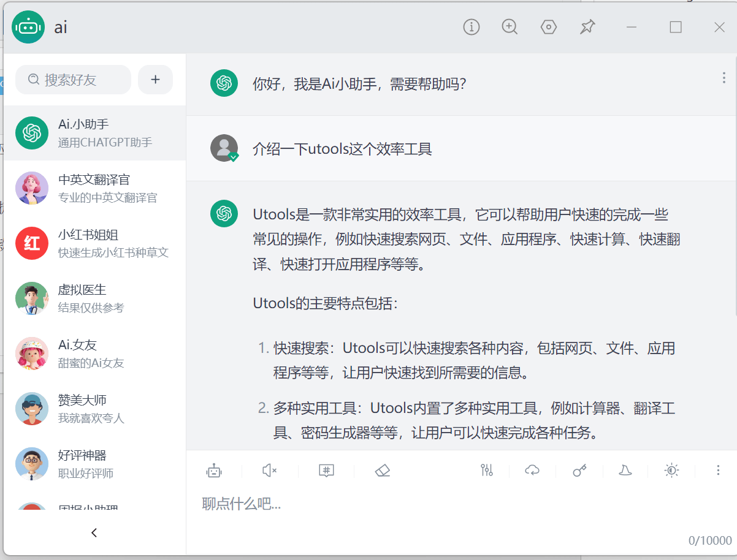Screen dimensions: 737x560
Task: Toggle theme using the brightness icon
Action: click(x=671, y=471)
